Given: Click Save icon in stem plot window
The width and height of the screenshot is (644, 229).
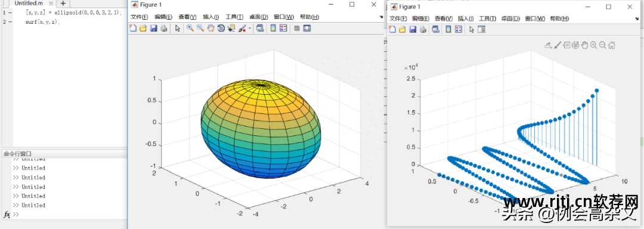Looking at the screenshot, I should pos(413,29).
